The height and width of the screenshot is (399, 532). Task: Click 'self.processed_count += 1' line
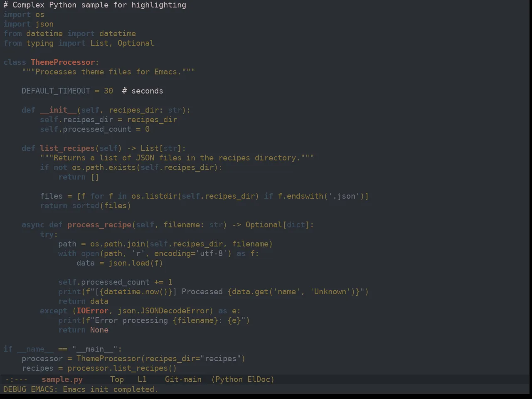point(115,282)
